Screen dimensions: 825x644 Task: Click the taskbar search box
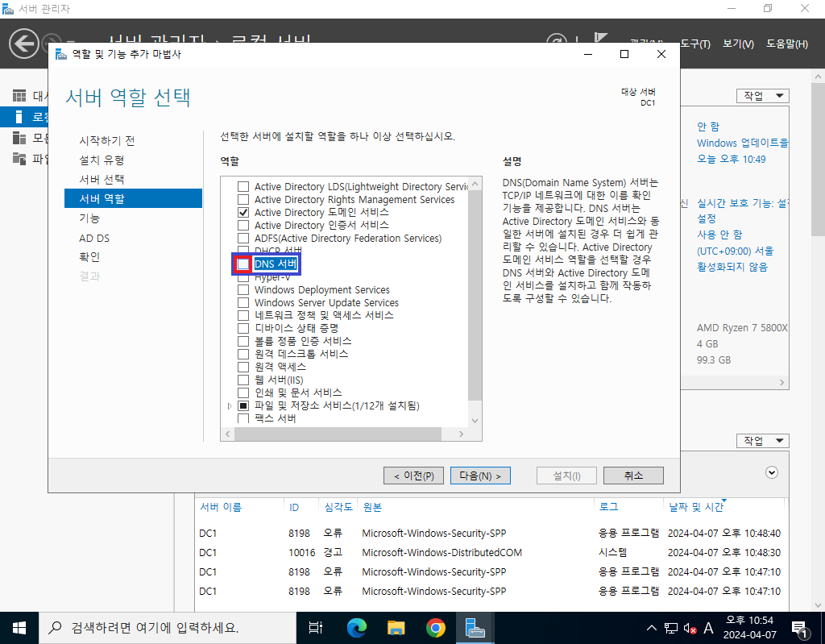pos(168,628)
